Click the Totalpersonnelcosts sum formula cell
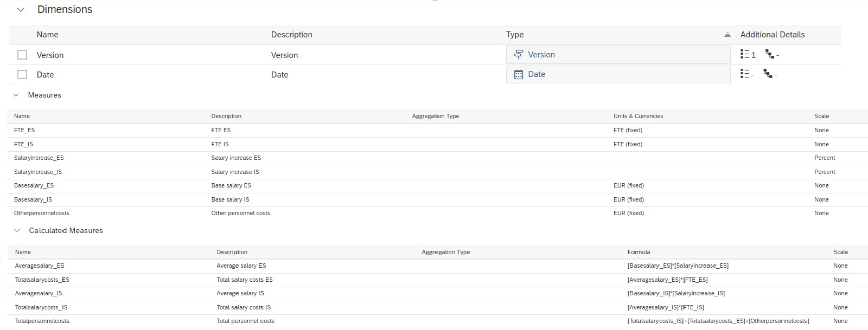 pos(718,321)
